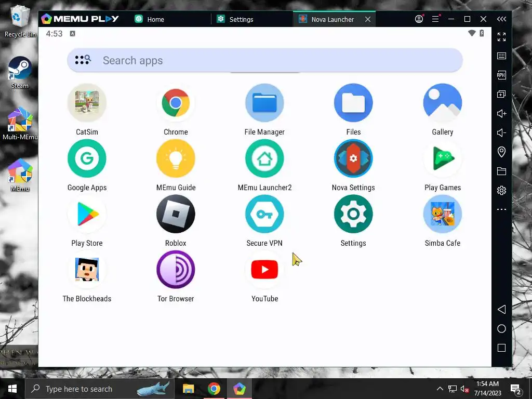Open Android Settings app icon
The image size is (532, 399).
coord(353,214)
